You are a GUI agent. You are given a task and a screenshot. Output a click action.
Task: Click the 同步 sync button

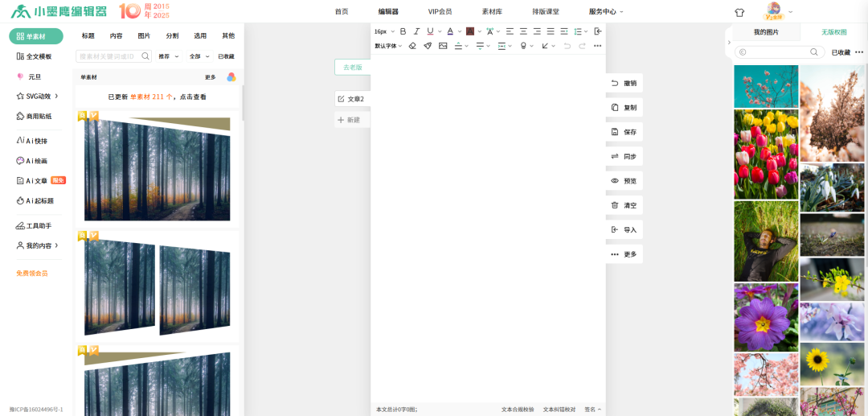624,156
